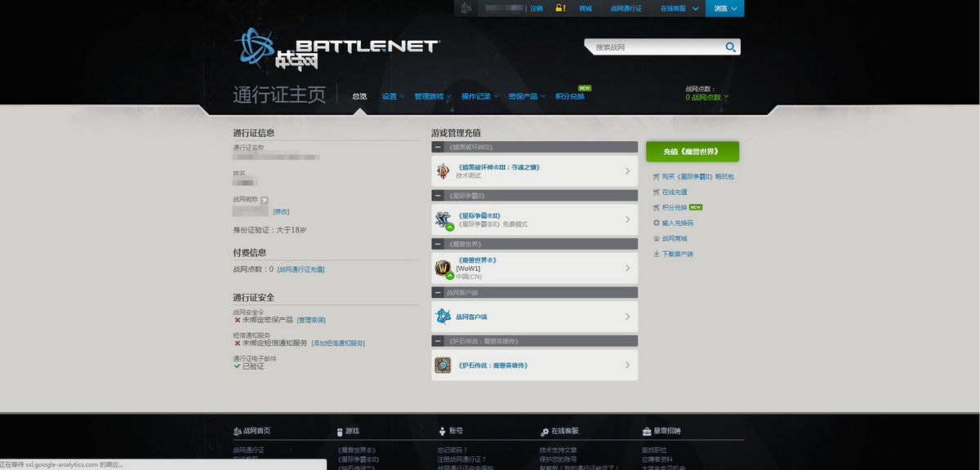The image size is (980, 470).
Task: Click the Diablo III game icon
Action: (443, 171)
